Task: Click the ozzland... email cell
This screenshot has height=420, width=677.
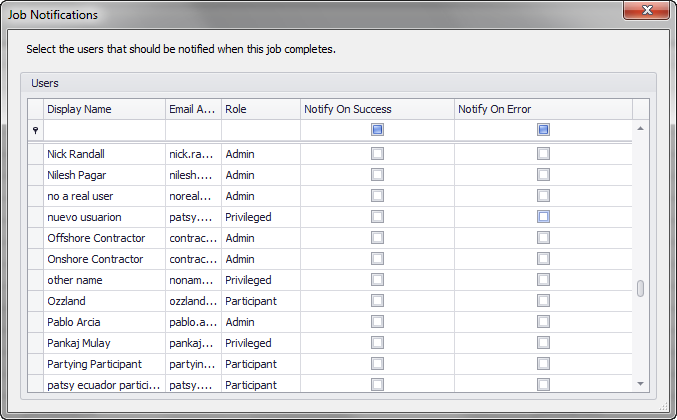Action: pyautogui.click(x=193, y=301)
